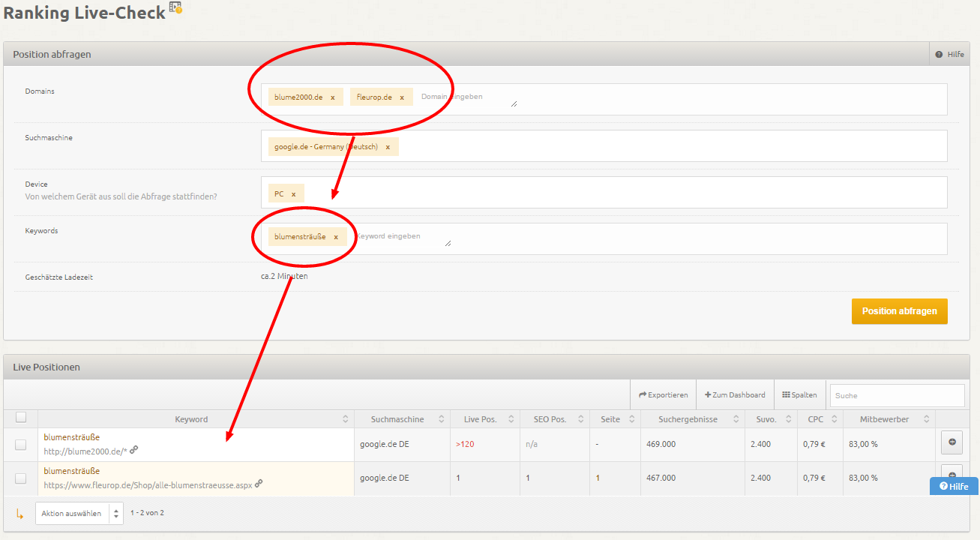Remove the google.de search engine tag
Image resolution: width=980 pixels, height=540 pixels.
[388, 147]
